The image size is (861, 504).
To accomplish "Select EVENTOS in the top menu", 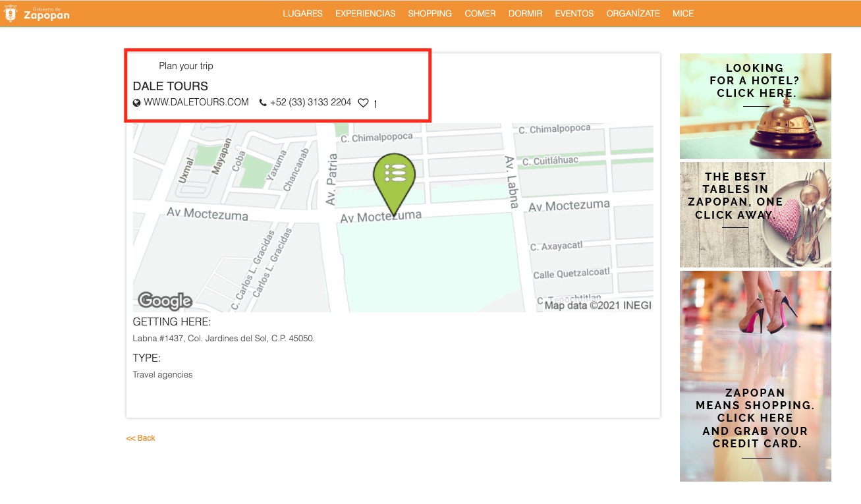I will pos(574,13).
